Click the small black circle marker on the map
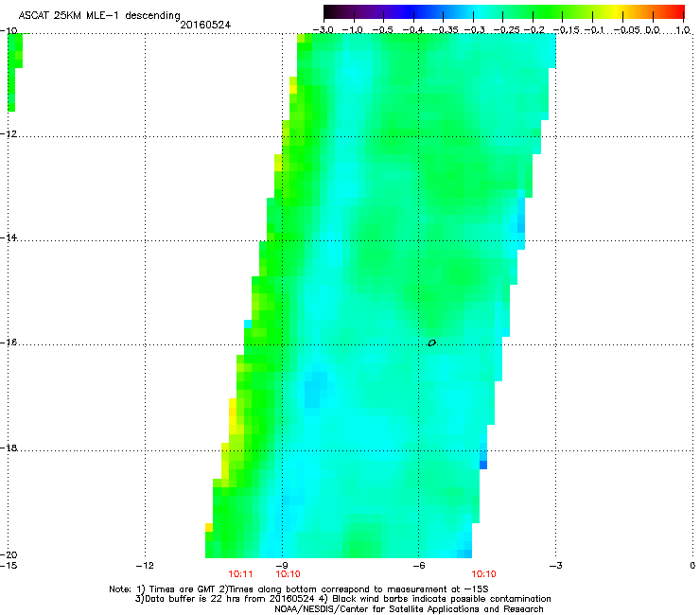This screenshot has height=615, width=700. tap(431, 343)
